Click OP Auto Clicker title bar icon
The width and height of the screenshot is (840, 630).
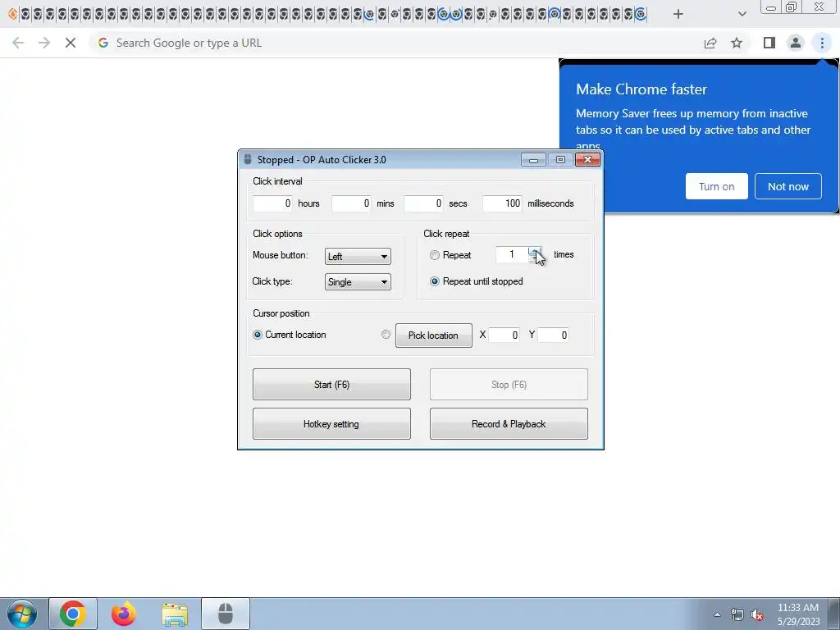(248, 160)
